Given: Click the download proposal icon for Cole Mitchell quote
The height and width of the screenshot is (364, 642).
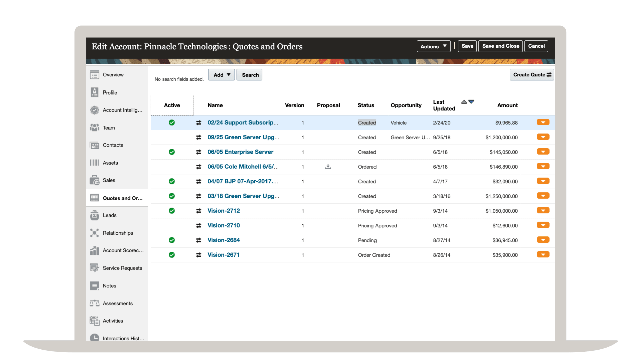Looking at the screenshot, I should tap(328, 167).
